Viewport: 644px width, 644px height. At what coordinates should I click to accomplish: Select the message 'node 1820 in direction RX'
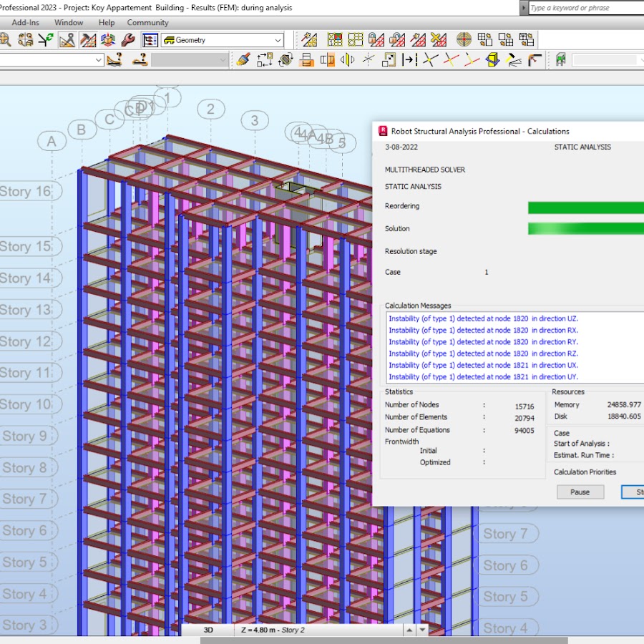coord(484,330)
